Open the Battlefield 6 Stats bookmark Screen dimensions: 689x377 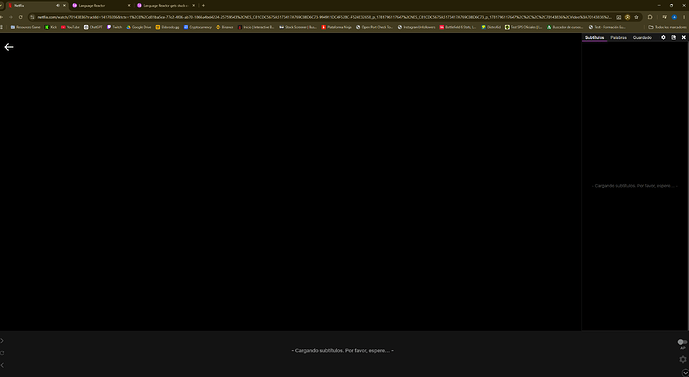click(458, 27)
